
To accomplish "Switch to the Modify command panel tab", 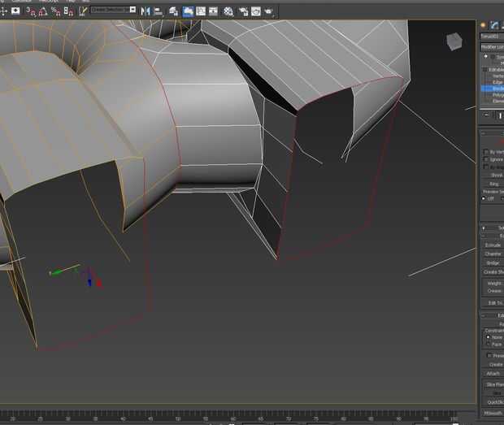I will [494, 25].
